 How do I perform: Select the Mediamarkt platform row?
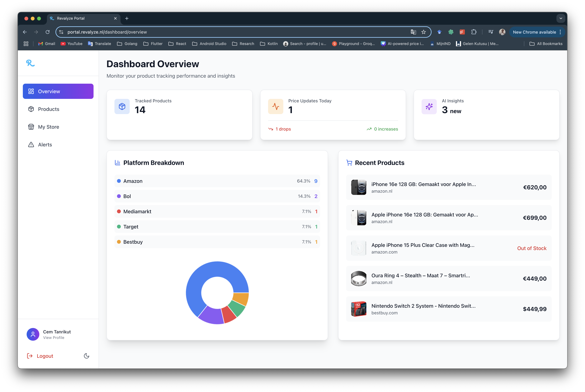[x=217, y=212]
